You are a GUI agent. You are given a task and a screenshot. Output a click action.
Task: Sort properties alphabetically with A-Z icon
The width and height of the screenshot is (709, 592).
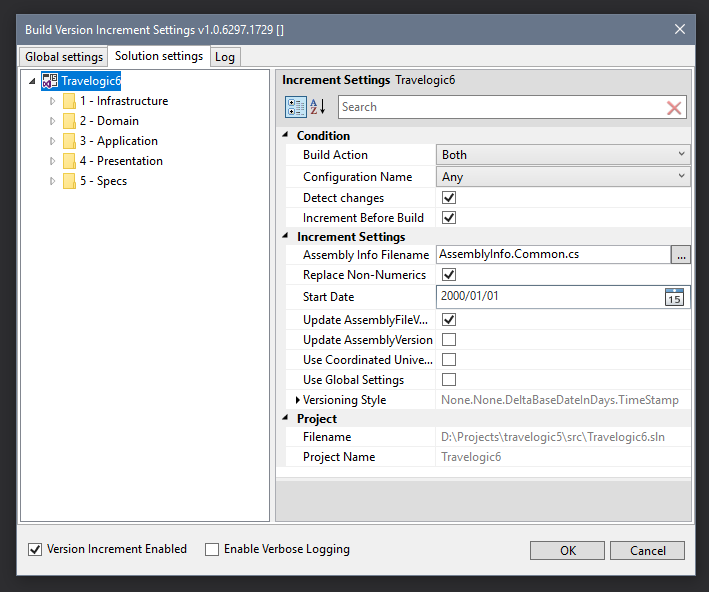318,107
